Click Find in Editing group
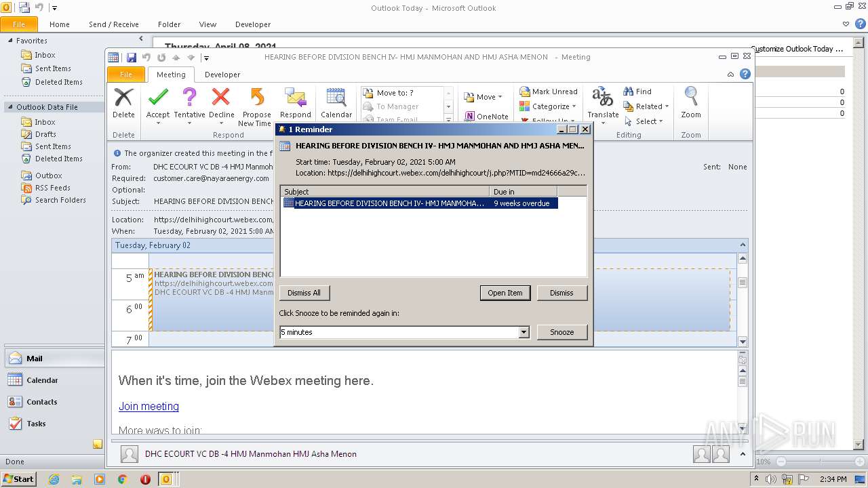Viewport: 868px width, 488px height. [x=637, y=91]
